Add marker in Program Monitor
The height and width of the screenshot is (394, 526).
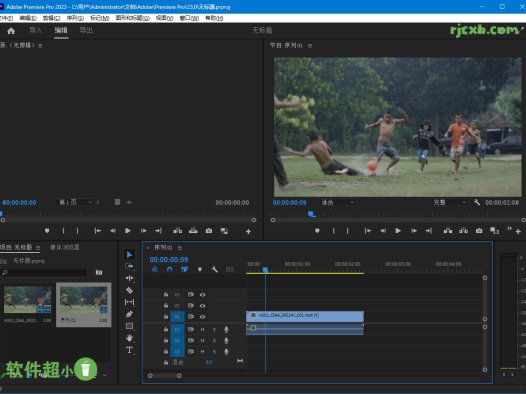tap(317, 231)
